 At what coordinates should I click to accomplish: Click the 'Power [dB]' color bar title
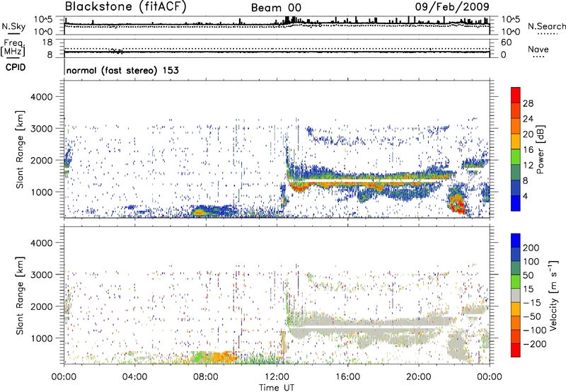tap(541, 149)
